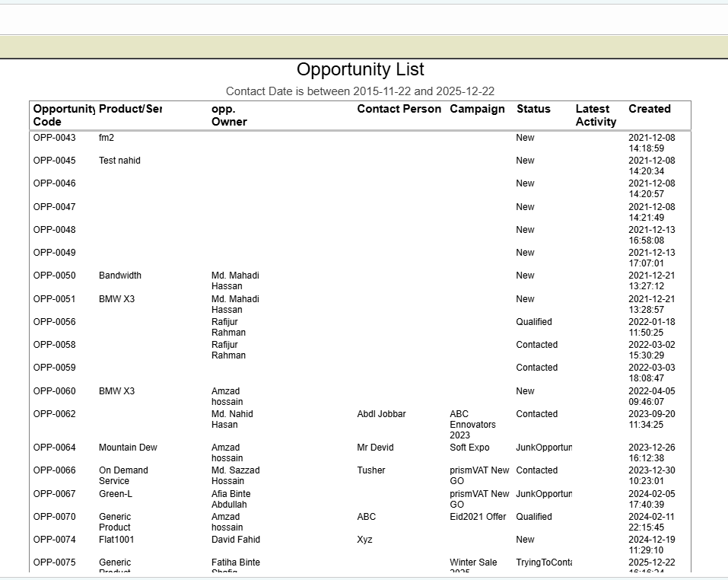Select the Soft Expo campaign cell

pos(469,448)
